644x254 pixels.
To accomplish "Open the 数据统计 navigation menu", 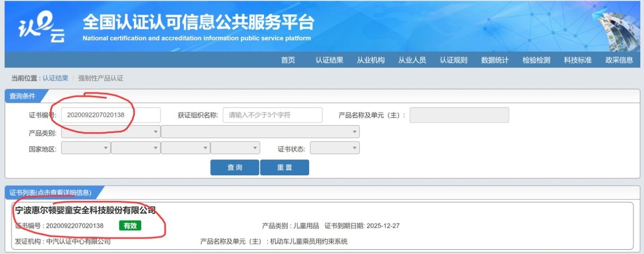I will (x=495, y=60).
